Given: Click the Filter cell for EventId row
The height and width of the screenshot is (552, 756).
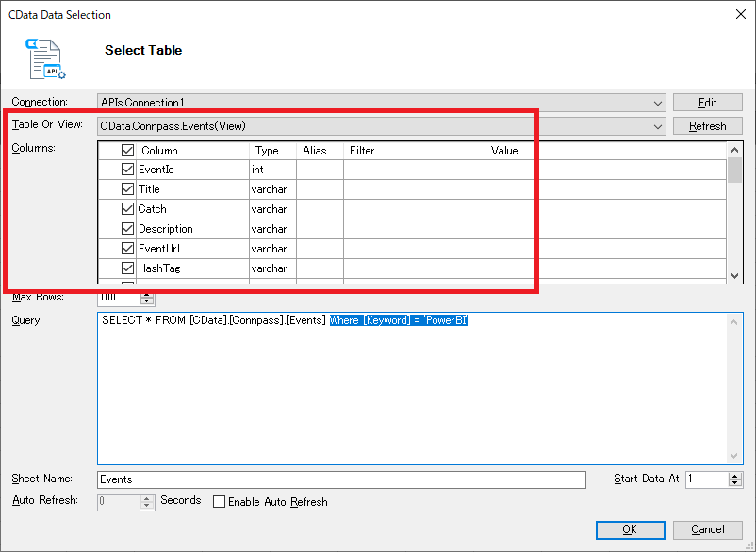Looking at the screenshot, I should point(414,170).
